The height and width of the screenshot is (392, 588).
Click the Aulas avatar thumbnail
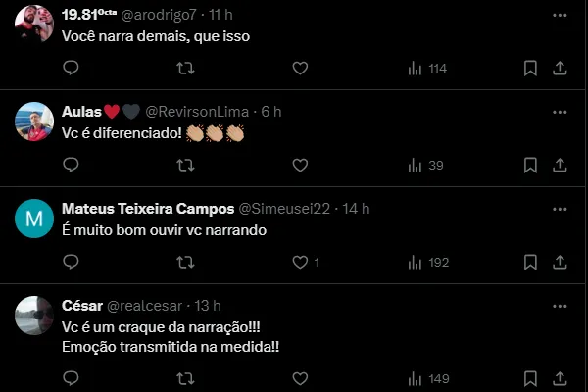(x=34, y=122)
